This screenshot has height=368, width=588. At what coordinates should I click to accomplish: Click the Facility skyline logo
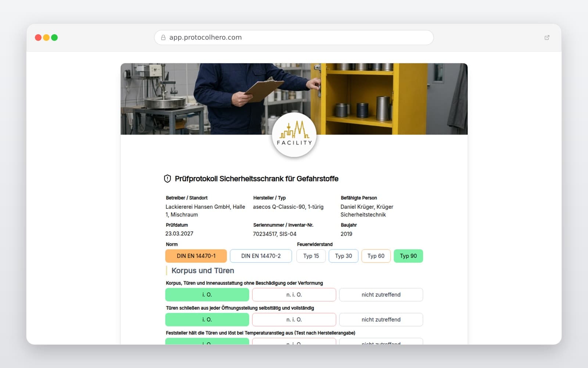294,135
